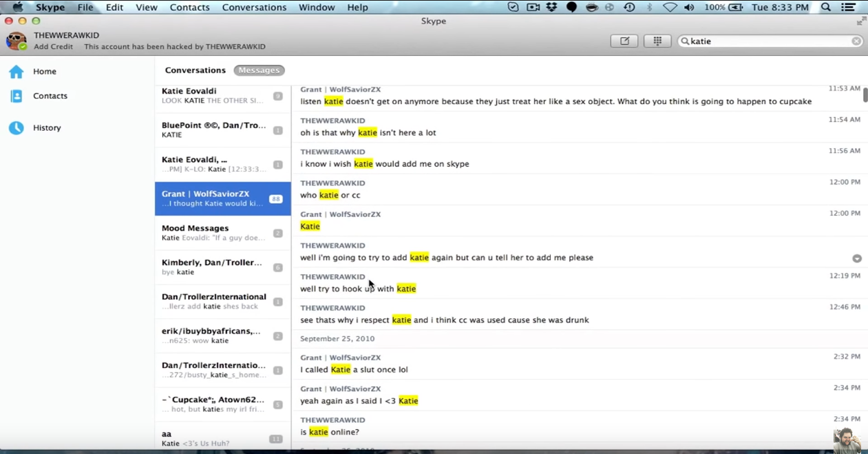Open the Contacts sidebar icon
The width and height of the screenshot is (868, 454).
[16, 96]
